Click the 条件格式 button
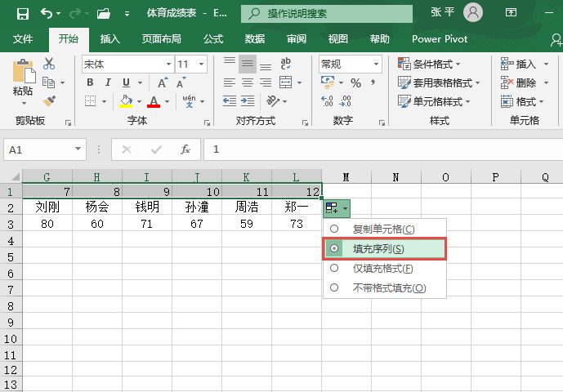The width and height of the screenshot is (563, 392). coord(430,64)
